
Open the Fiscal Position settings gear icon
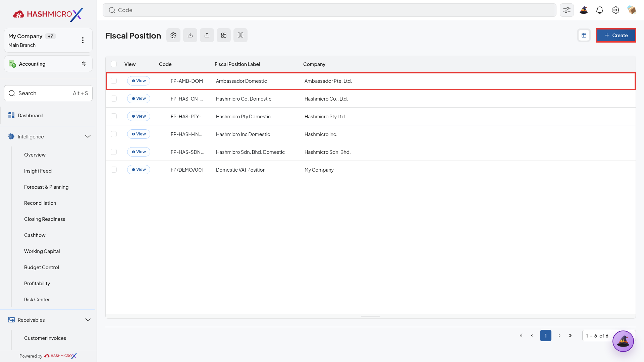click(173, 35)
